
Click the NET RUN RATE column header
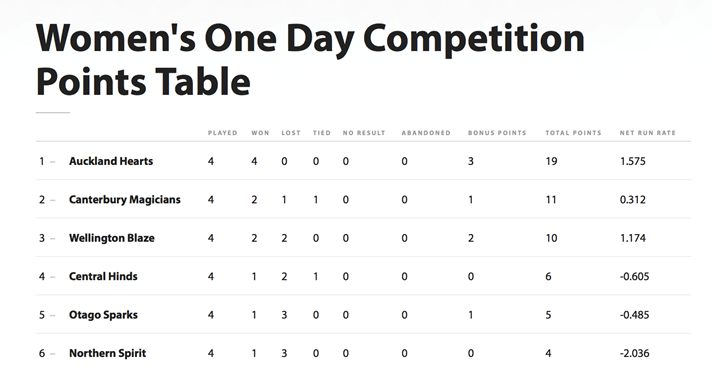[x=648, y=133]
